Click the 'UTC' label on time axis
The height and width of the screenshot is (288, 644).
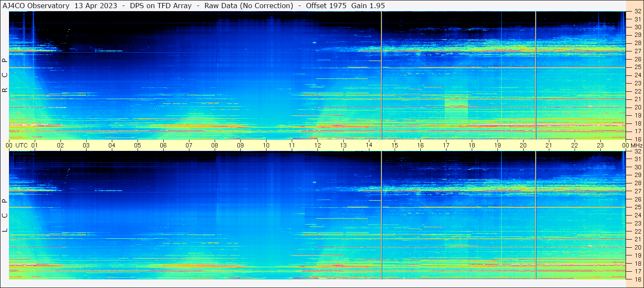[x=21, y=145]
